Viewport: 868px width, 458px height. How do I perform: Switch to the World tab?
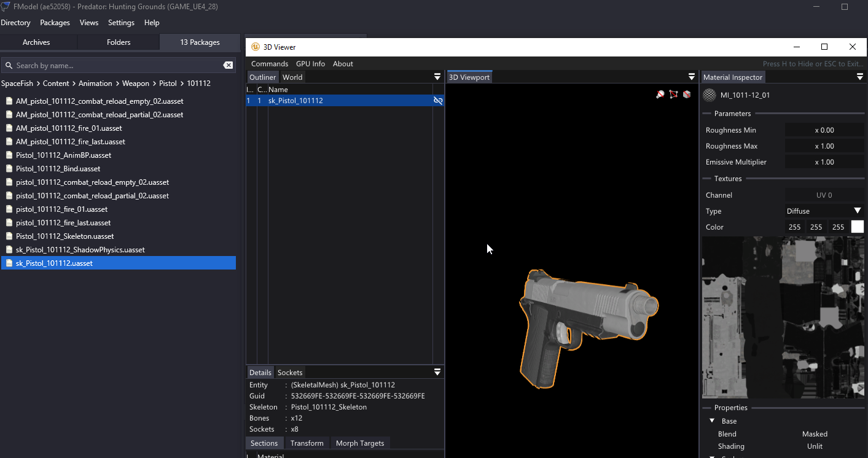click(292, 77)
